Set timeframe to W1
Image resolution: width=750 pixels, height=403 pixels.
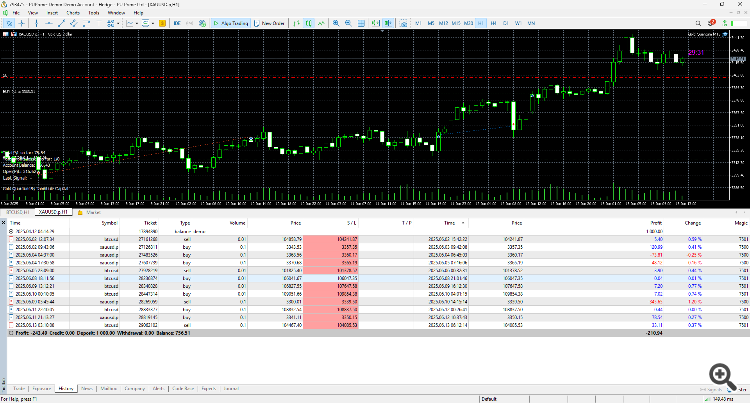518,23
